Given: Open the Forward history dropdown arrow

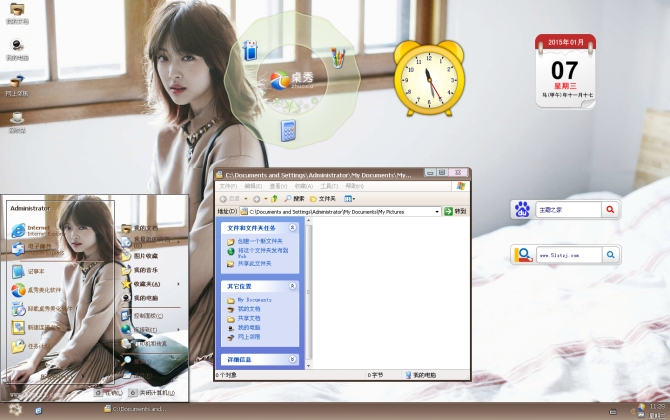Looking at the screenshot, I should tap(265, 199).
